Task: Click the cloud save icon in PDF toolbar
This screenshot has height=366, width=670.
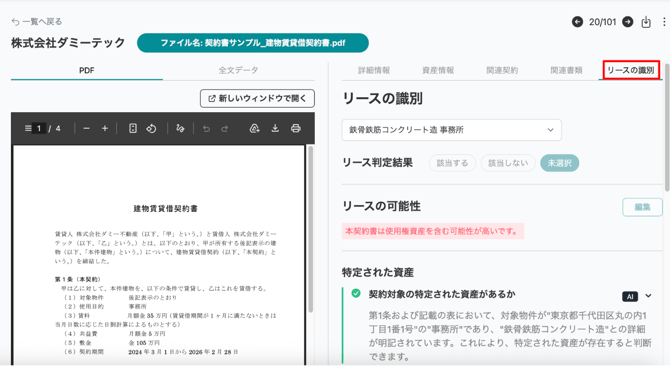Action: pos(255,128)
